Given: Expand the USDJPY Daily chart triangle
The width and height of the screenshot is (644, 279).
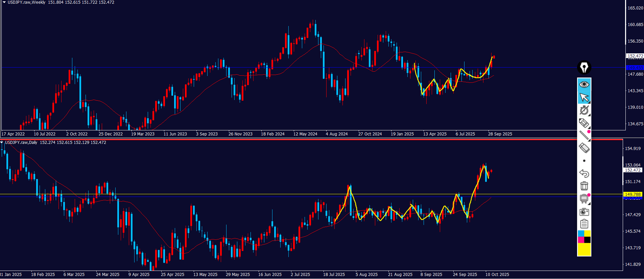Looking at the screenshot, I should point(2,143).
